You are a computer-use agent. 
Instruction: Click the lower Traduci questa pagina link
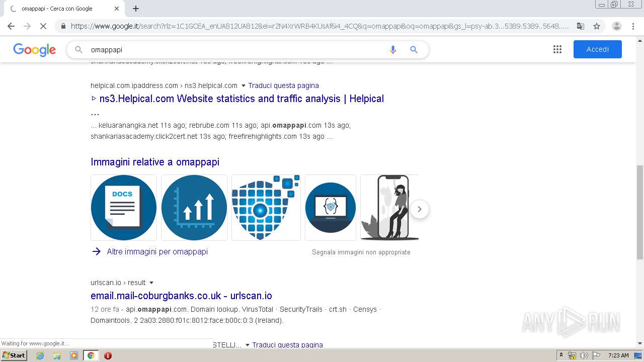tap(287, 345)
